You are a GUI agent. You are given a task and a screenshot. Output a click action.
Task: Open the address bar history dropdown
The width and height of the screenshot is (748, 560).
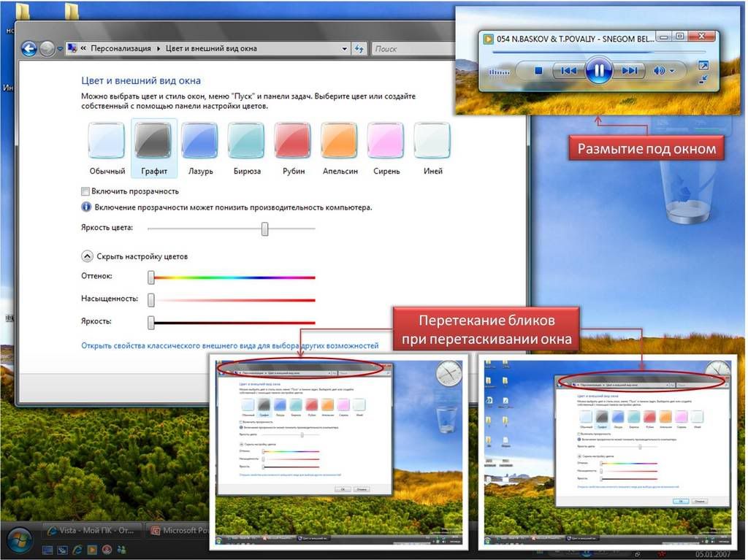(345, 49)
